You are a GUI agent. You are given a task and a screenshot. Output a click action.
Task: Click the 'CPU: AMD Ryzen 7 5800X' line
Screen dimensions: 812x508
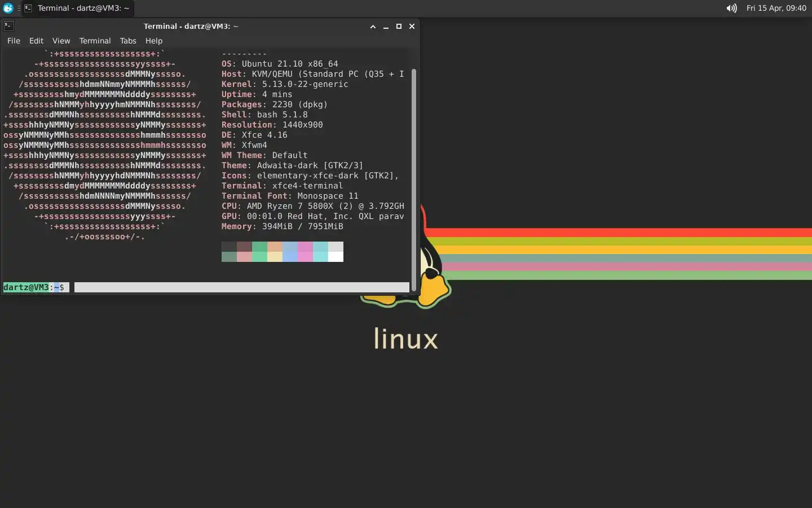[313, 206]
